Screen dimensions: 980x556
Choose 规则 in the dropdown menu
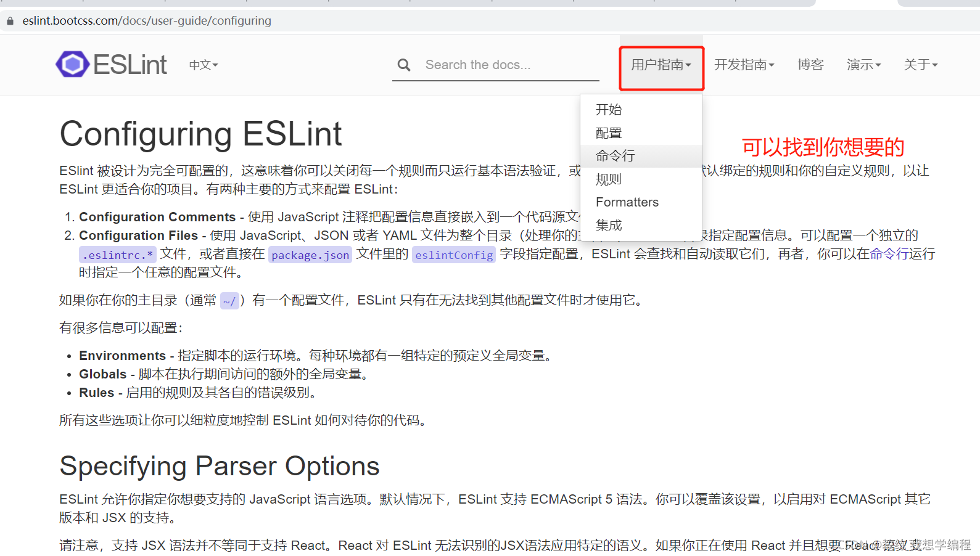[x=641, y=179]
